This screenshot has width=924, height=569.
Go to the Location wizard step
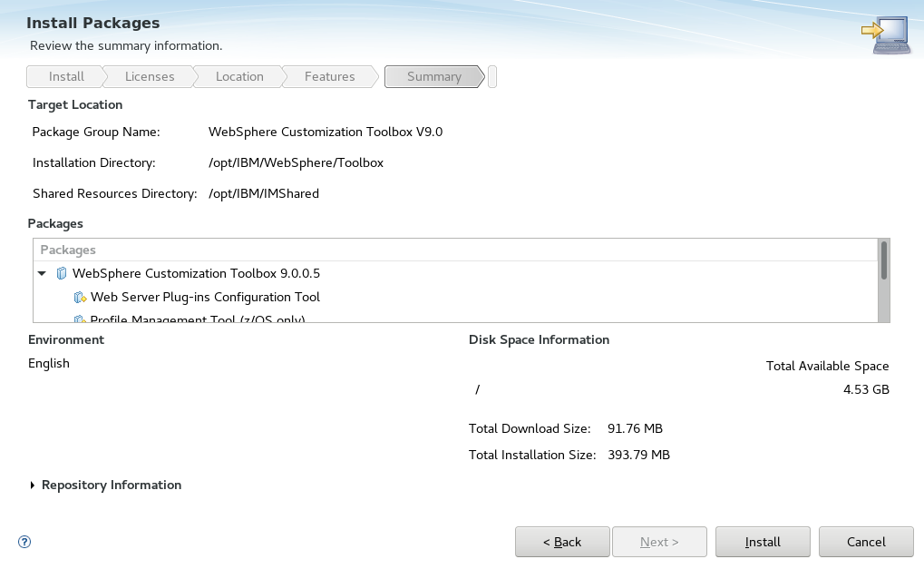tap(239, 76)
